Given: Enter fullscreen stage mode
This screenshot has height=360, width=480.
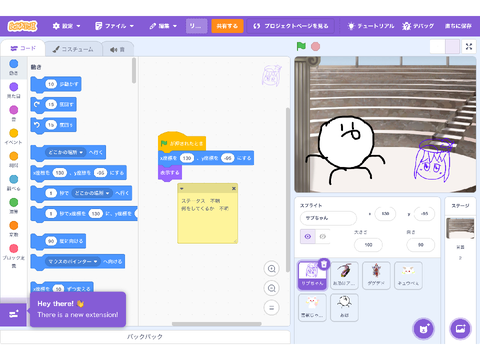Looking at the screenshot, I should (469, 47).
